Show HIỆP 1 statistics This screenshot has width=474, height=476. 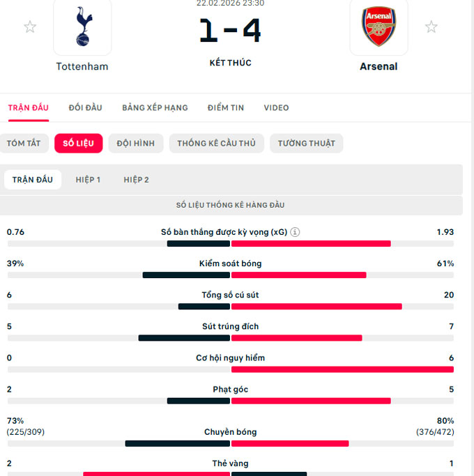click(88, 180)
